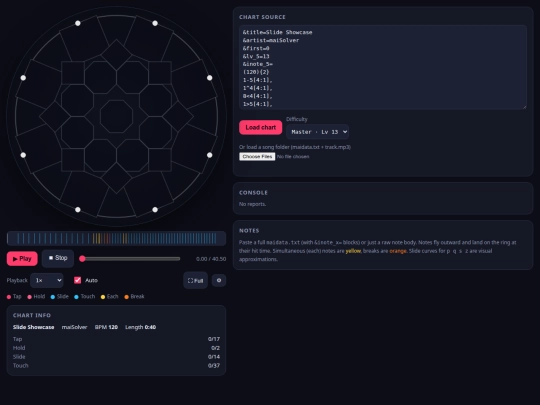Click the Touch count row '0/37'
This screenshot has width=540, height=405.
tap(116, 366)
